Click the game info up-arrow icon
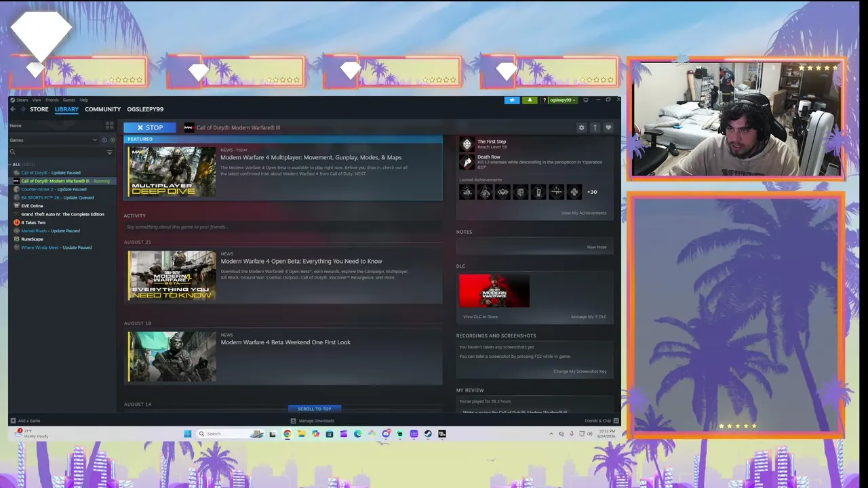 coord(595,127)
